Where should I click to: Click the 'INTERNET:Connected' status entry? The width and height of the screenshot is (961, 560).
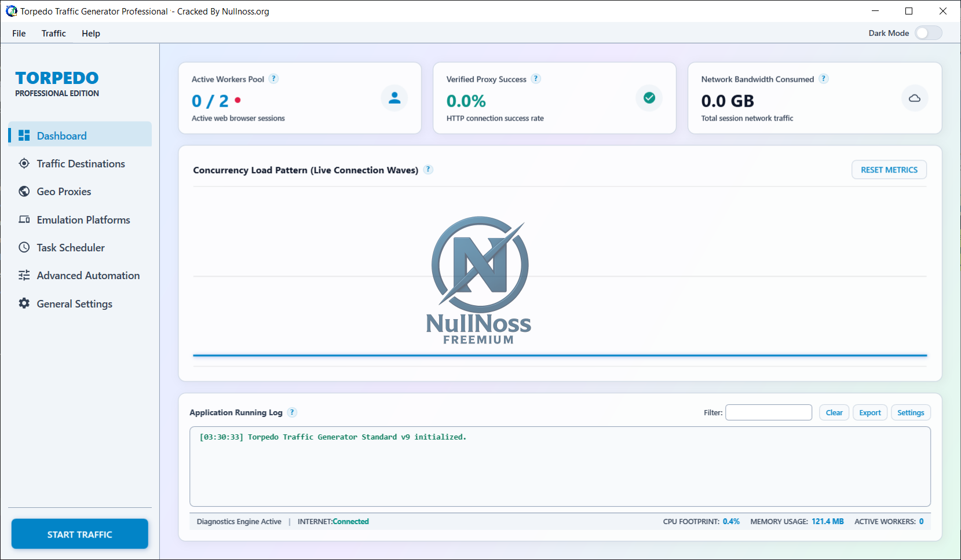click(x=333, y=522)
